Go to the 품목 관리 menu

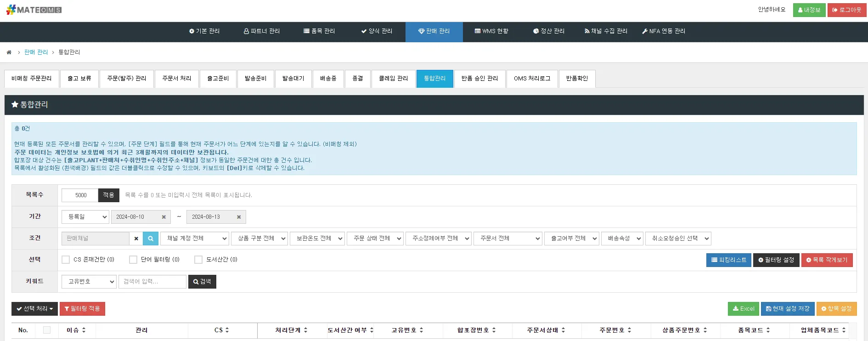(319, 31)
